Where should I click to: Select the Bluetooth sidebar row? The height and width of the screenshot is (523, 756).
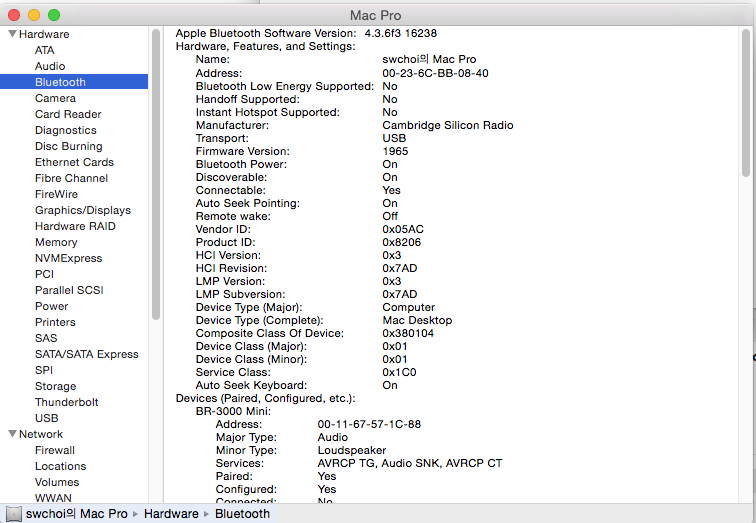pos(74,82)
